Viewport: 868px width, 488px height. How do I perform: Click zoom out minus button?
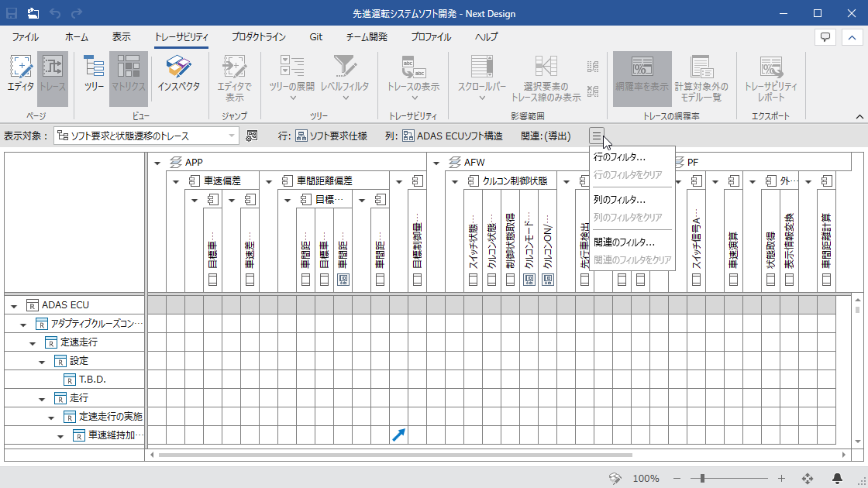(677, 478)
